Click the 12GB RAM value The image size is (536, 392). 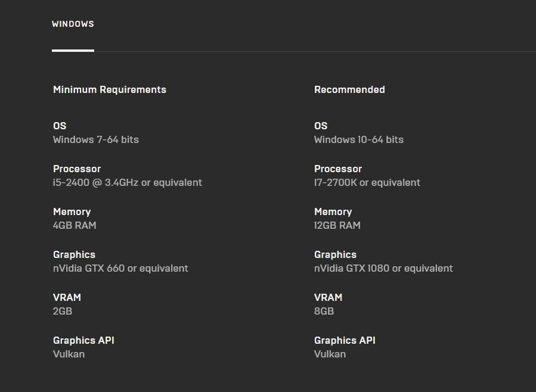pyautogui.click(x=337, y=225)
